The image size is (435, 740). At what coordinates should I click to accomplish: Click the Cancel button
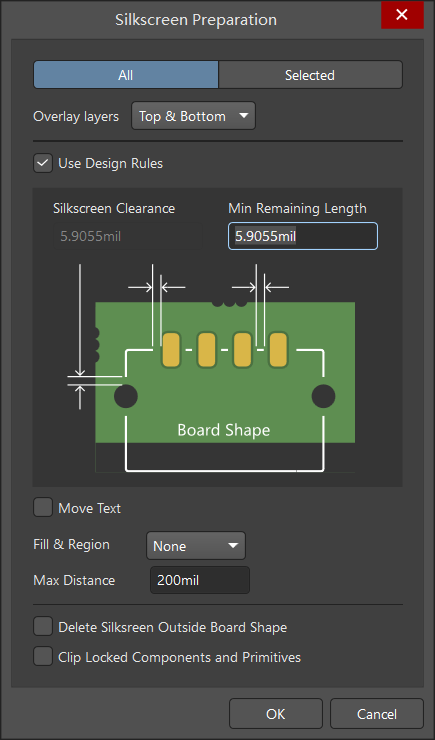coord(376,714)
